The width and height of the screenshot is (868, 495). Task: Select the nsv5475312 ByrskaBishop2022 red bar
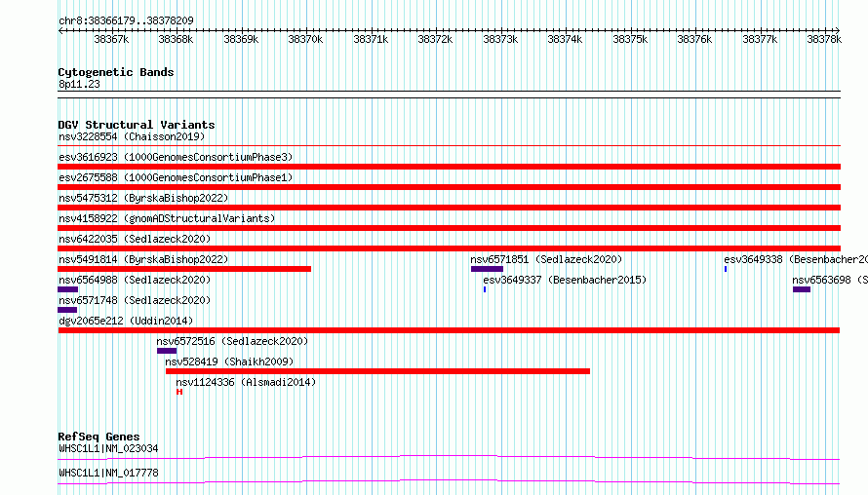click(449, 208)
